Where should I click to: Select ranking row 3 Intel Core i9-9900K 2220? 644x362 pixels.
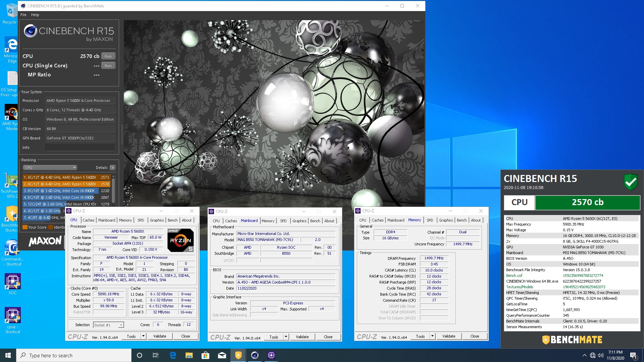[66, 191]
